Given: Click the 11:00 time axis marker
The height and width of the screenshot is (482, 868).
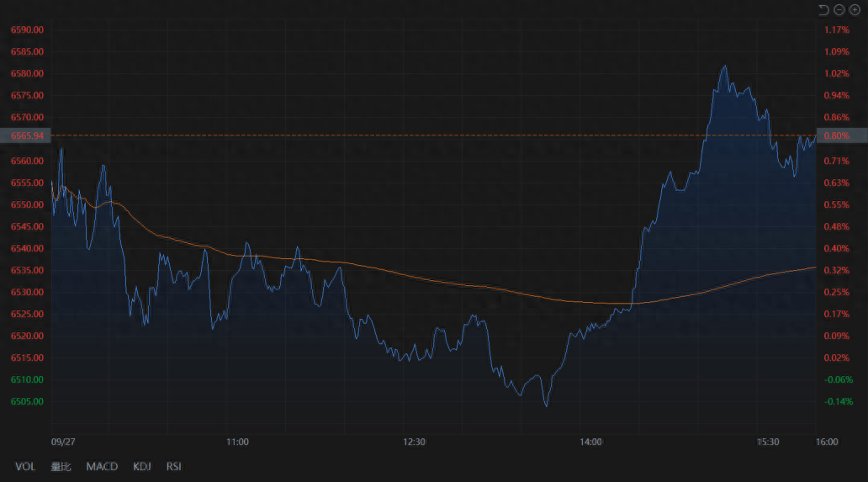Looking at the screenshot, I should 237,442.
